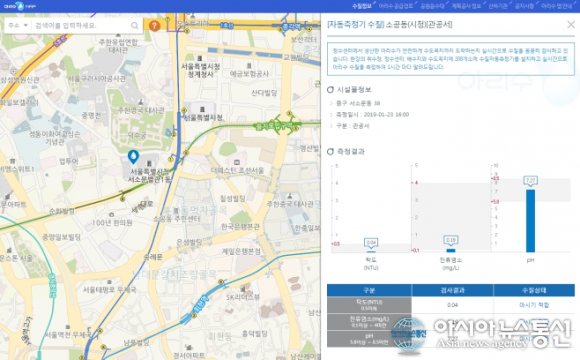Open the orange question mark help icon
Image resolution: width=580 pixels, height=360 pixels.
[x=154, y=26]
